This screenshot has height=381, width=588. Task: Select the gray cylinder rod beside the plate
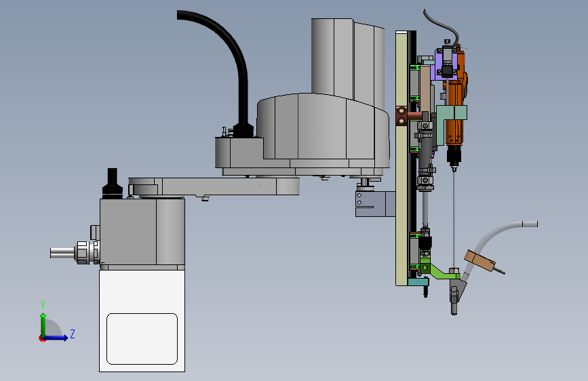[x=425, y=208]
